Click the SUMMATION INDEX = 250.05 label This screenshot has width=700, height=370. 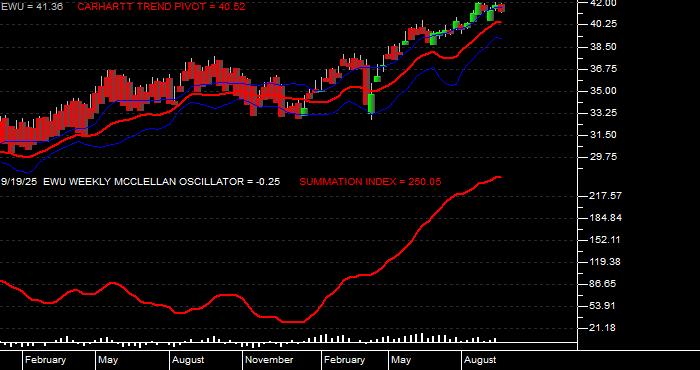pyautogui.click(x=370, y=182)
